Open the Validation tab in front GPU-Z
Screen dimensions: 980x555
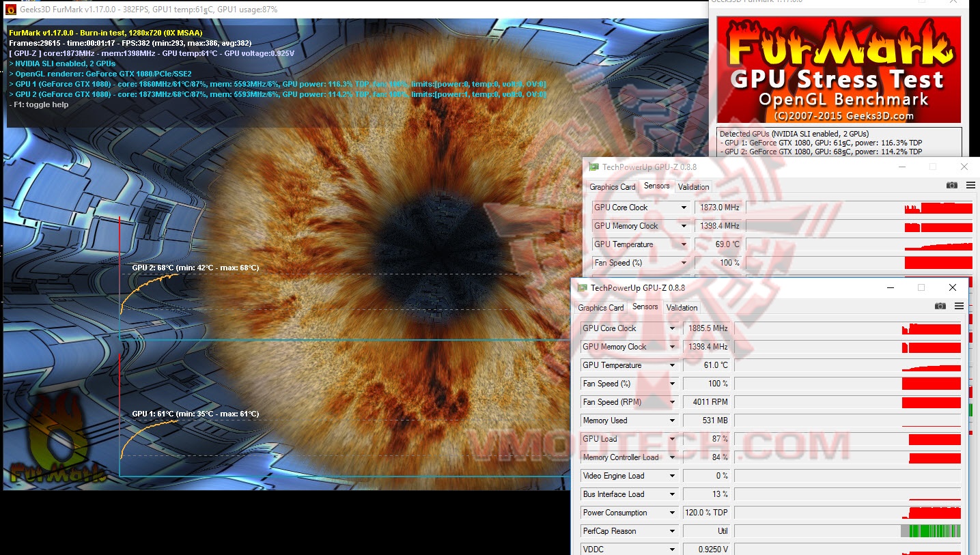click(x=682, y=308)
